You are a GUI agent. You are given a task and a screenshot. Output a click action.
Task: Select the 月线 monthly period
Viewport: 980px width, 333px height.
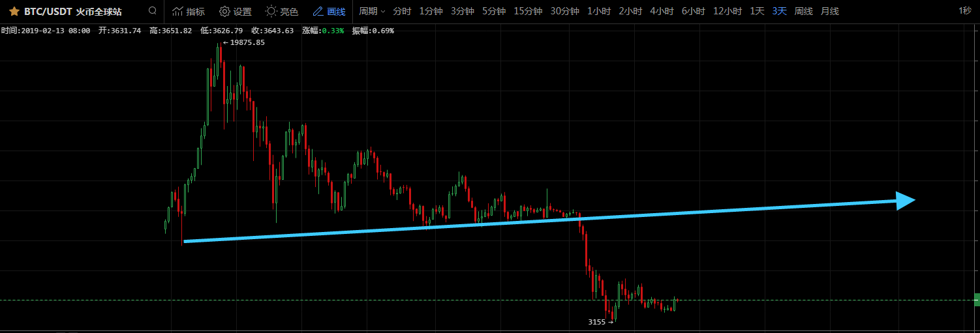(830, 11)
